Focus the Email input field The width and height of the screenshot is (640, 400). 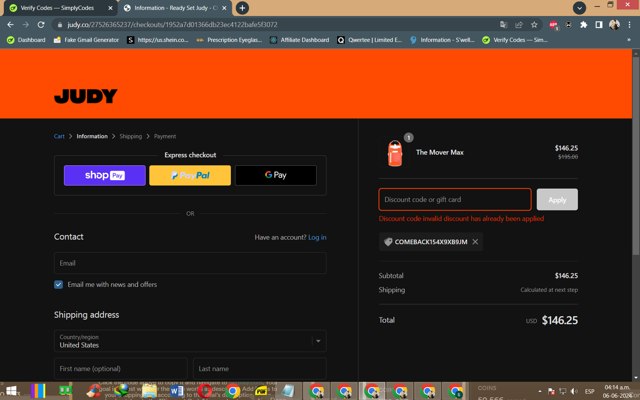point(190,263)
